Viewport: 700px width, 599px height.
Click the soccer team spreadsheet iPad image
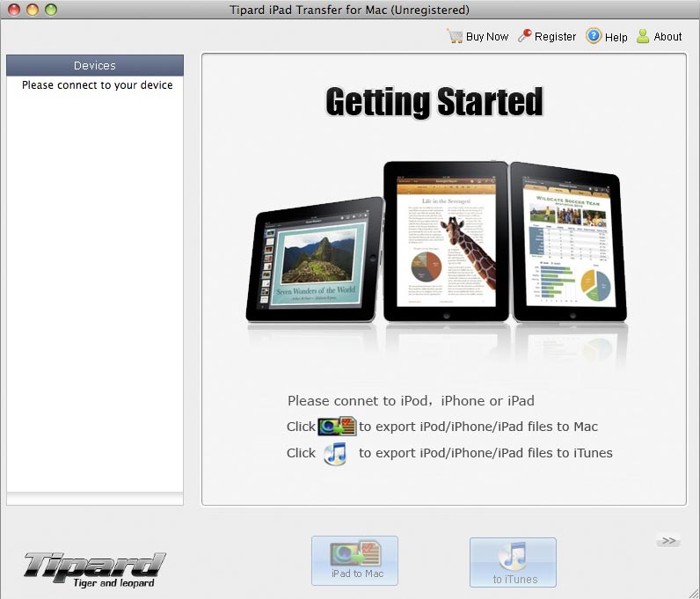(x=568, y=242)
